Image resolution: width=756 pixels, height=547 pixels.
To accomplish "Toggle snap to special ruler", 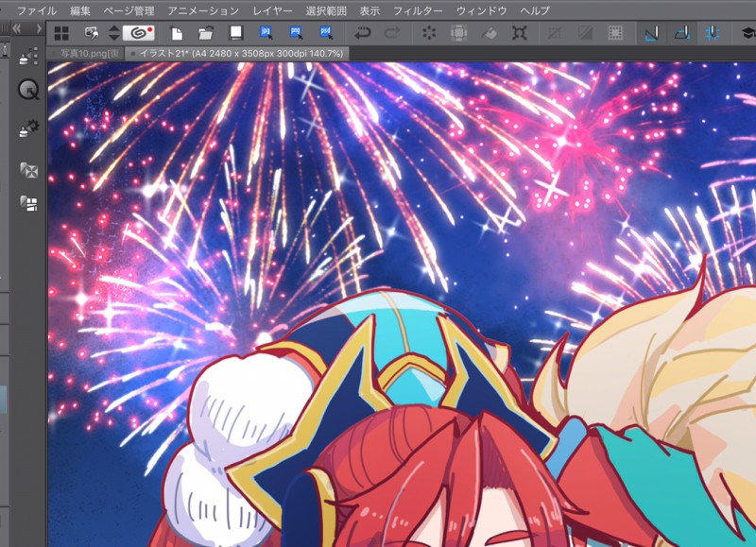I will coord(681,33).
